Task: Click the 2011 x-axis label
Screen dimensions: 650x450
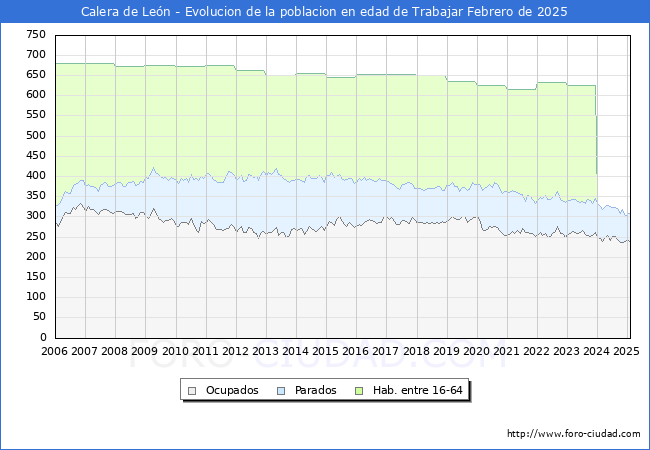Action: click(x=205, y=351)
